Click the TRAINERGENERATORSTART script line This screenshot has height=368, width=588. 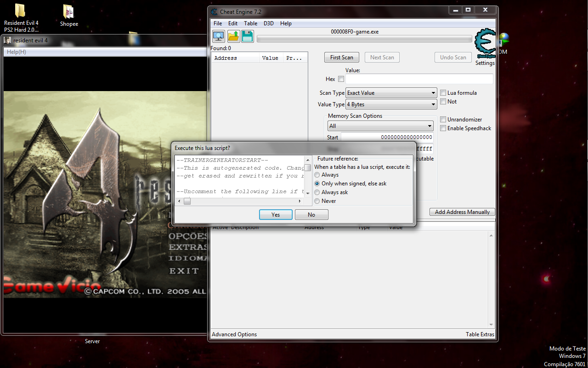pyautogui.click(x=222, y=160)
